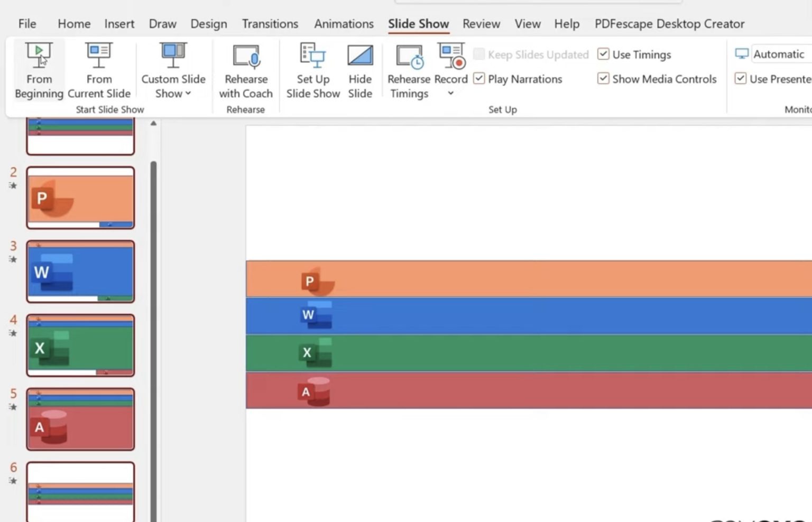Toggle Show Media Controls
Viewport: 812px width, 522px height.
(604, 78)
